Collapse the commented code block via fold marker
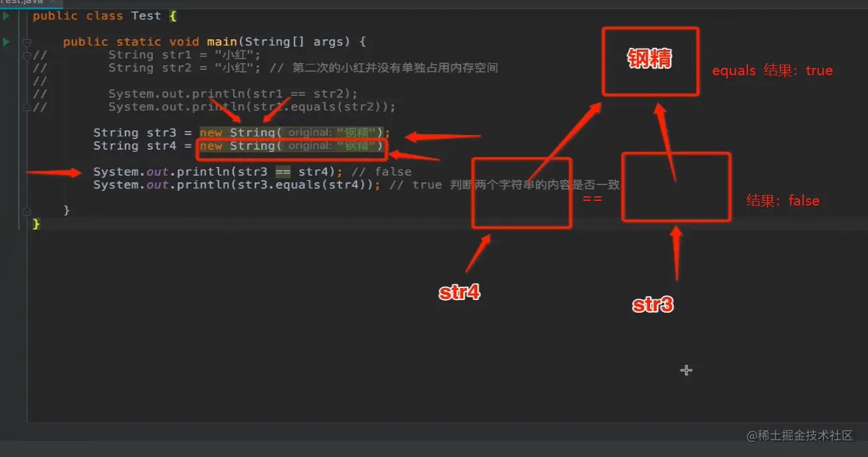 click(27, 55)
